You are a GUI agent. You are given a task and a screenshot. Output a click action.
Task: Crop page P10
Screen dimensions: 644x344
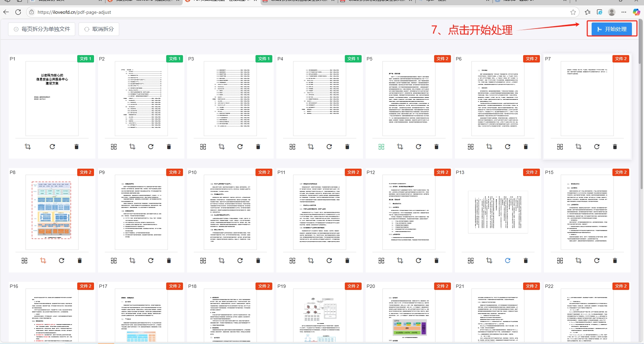click(222, 260)
